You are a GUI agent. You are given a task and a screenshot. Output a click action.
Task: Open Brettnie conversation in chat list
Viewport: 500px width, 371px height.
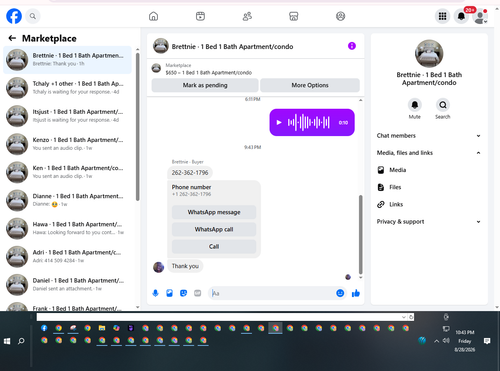[67, 60]
